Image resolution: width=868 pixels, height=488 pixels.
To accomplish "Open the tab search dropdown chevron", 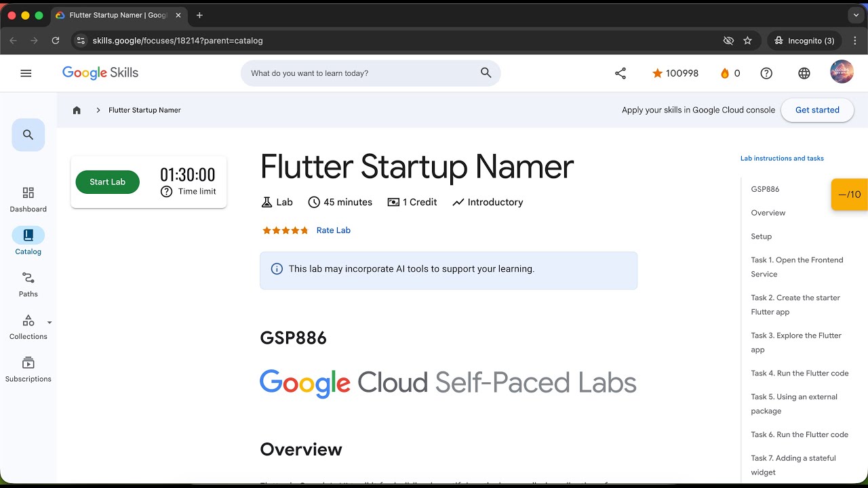I will click(856, 15).
